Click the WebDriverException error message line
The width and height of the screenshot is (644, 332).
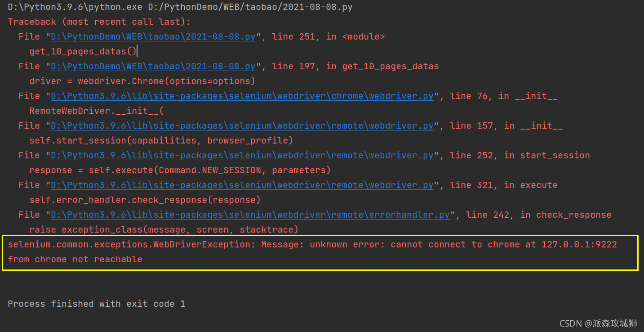click(x=312, y=245)
